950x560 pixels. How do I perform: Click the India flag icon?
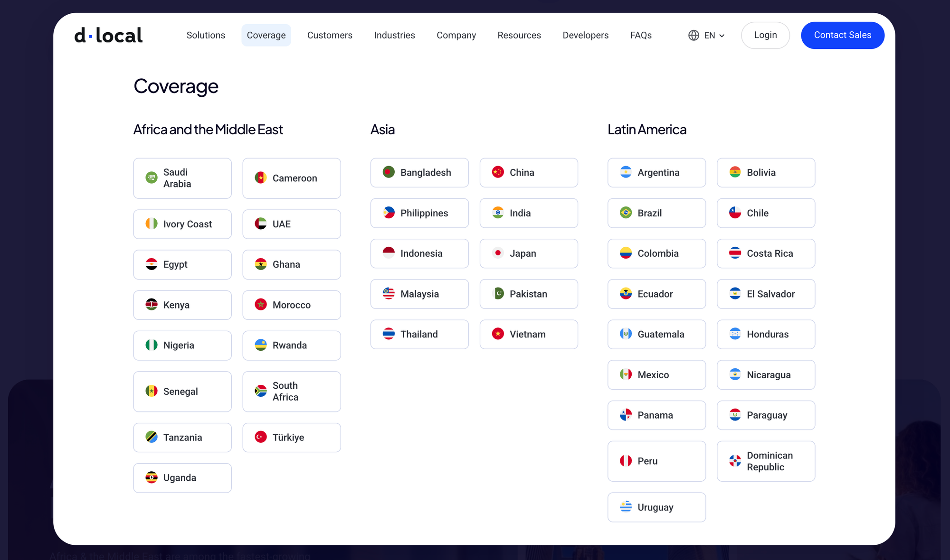tap(498, 213)
